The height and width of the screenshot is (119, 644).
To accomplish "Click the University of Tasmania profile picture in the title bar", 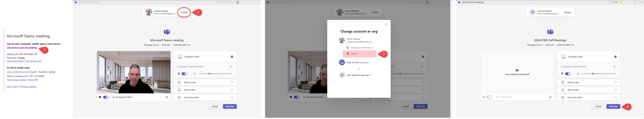I will click(x=238, y=2).
